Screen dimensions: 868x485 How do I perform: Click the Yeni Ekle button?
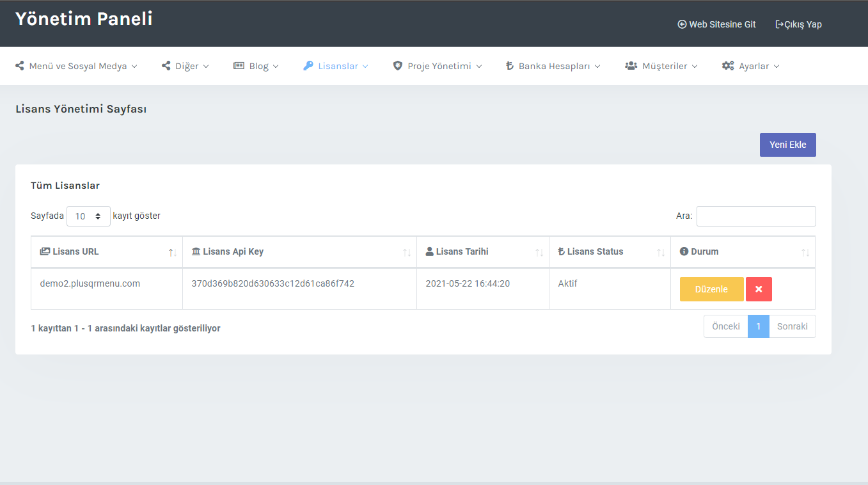788,145
